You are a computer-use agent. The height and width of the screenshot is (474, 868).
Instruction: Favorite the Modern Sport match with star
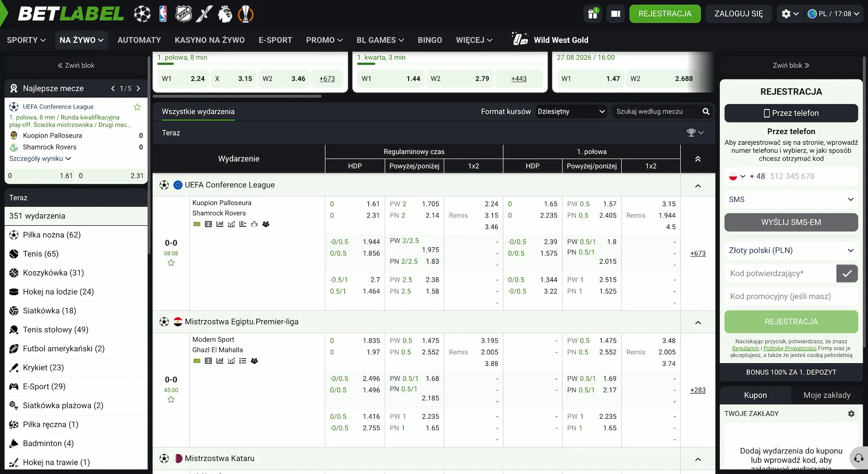tap(171, 399)
